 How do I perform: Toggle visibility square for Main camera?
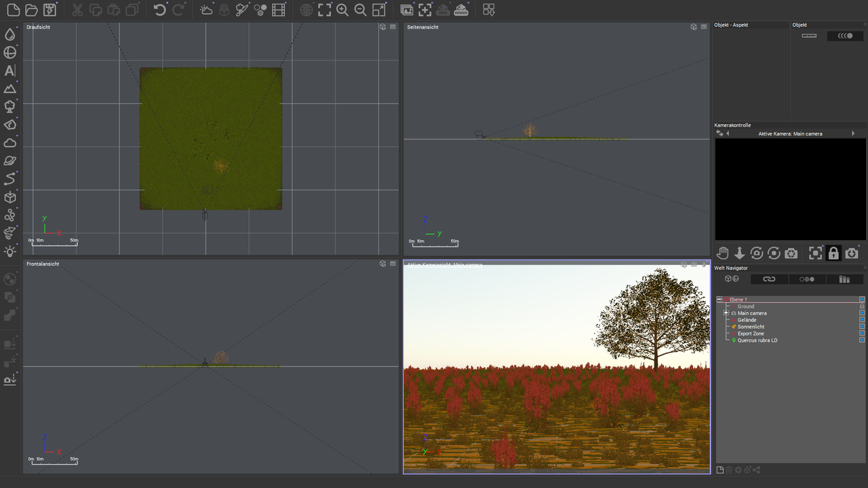point(862,313)
